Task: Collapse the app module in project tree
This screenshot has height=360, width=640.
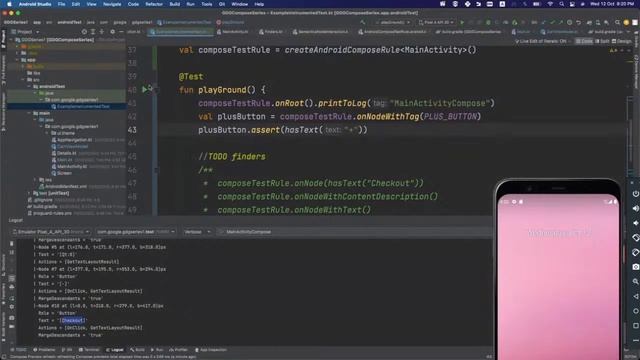Action: click(x=18, y=60)
